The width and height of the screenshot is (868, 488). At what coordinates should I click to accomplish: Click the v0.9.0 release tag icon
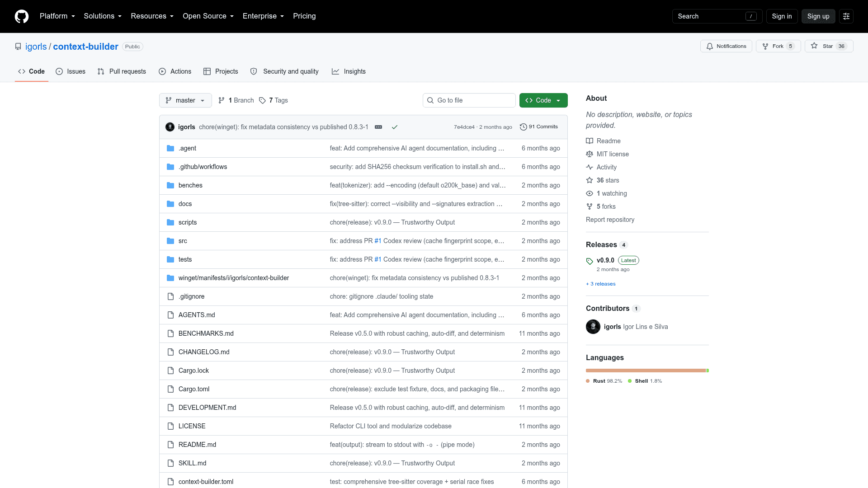[590, 261]
